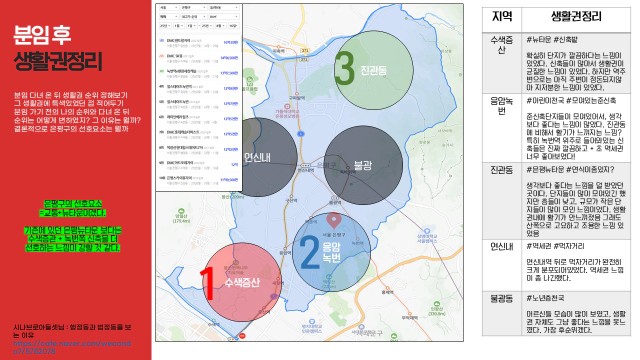Click the blue route 6 marker

[301, 133]
